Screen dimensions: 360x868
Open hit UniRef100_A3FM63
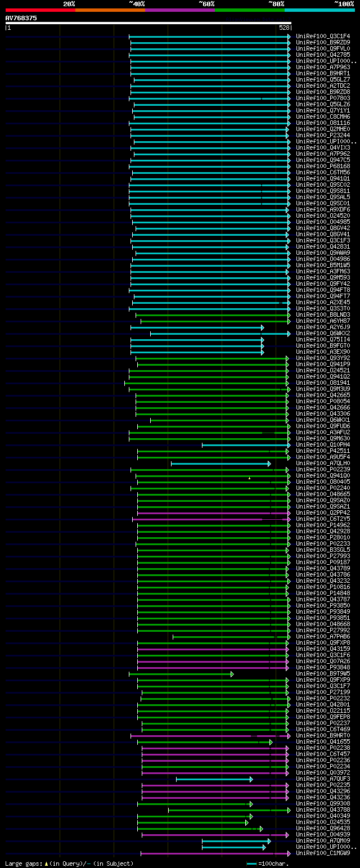323,271
